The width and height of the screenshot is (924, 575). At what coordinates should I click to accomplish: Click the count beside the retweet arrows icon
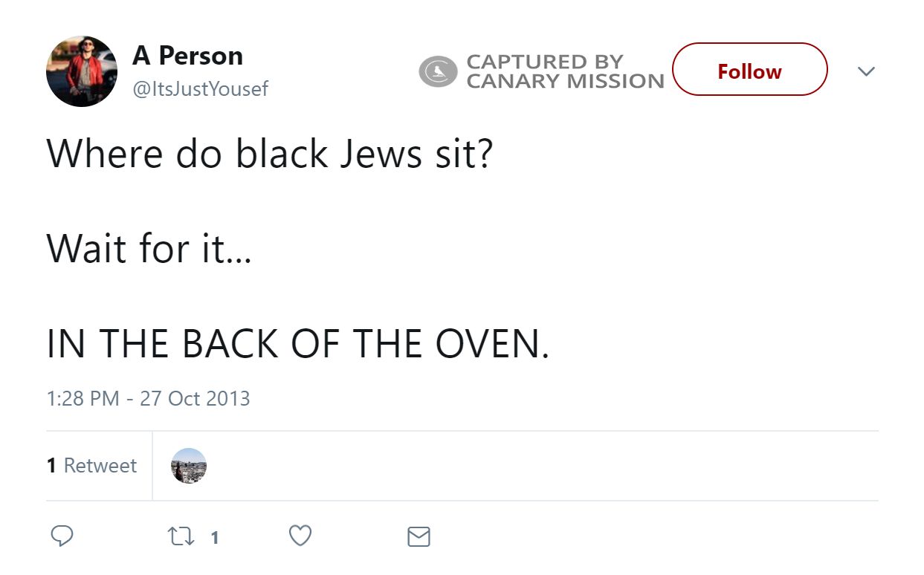point(215,537)
